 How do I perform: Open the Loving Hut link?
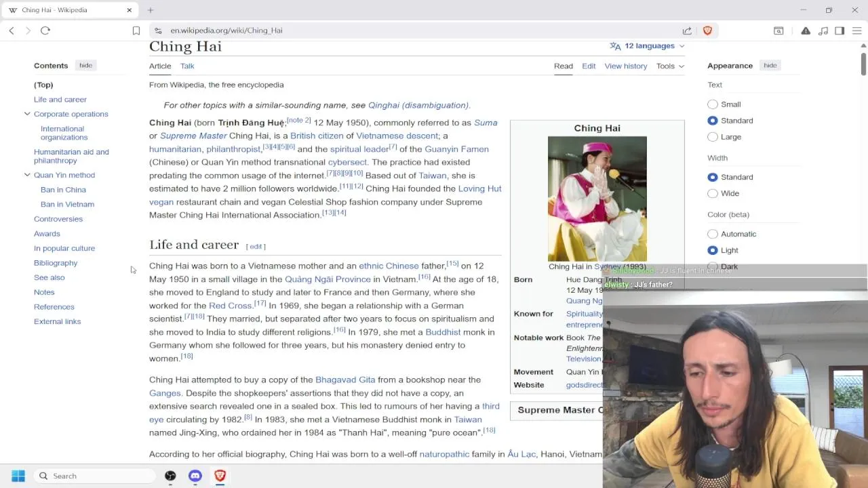(479, 188)
